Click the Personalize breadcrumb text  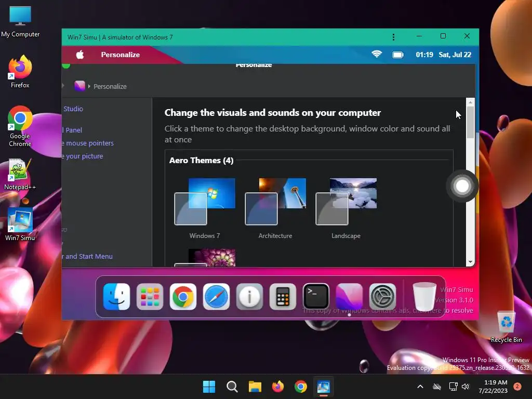coord(110,87)
